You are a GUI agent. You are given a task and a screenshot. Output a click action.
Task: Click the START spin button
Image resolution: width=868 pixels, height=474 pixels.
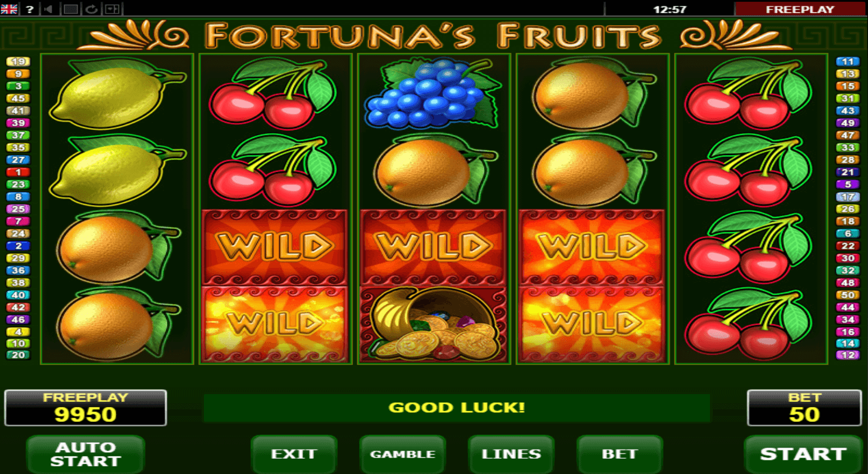point(803,454)
